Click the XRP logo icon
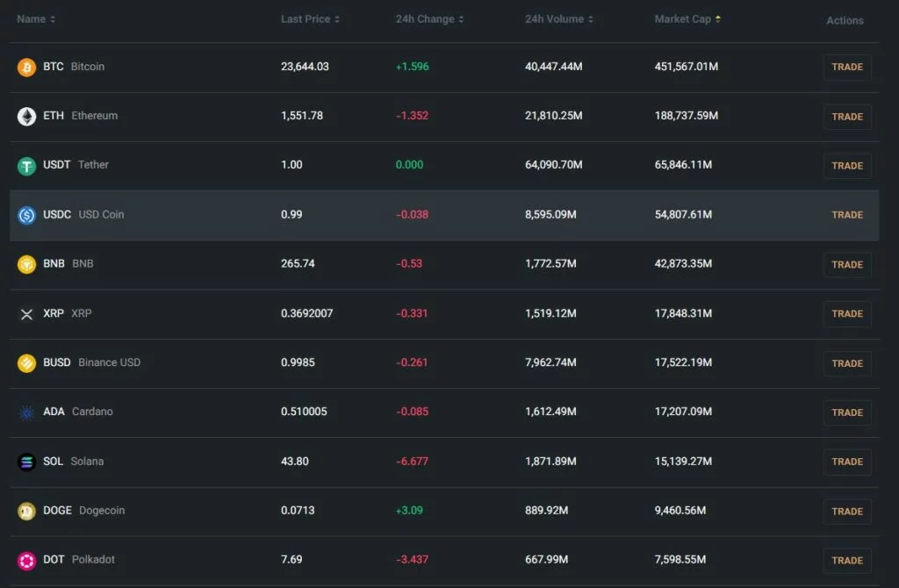The width and height of the screenshot is (899, 588). [x=26, y=314]
